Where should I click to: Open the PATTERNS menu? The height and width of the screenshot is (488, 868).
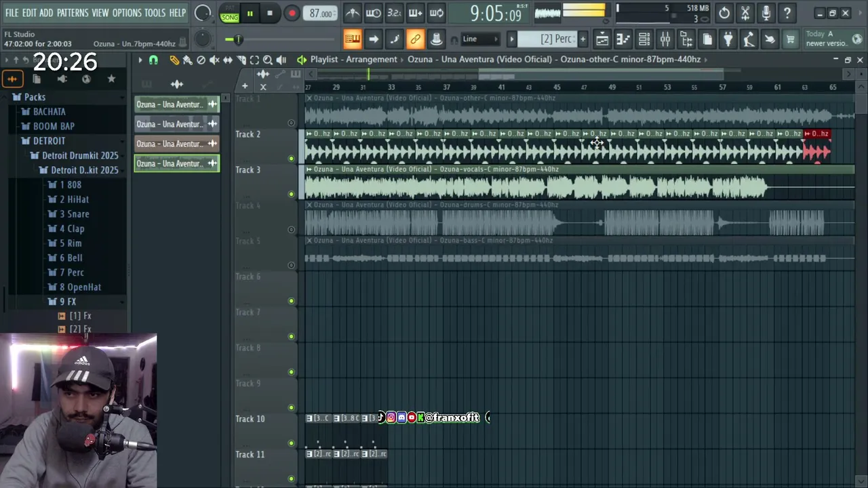73,13
